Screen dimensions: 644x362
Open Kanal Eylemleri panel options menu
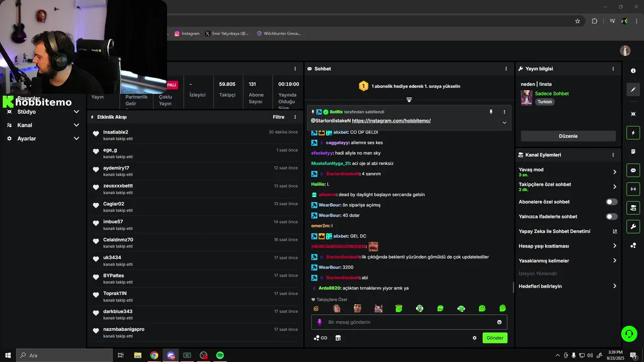(x=613, y=155)
